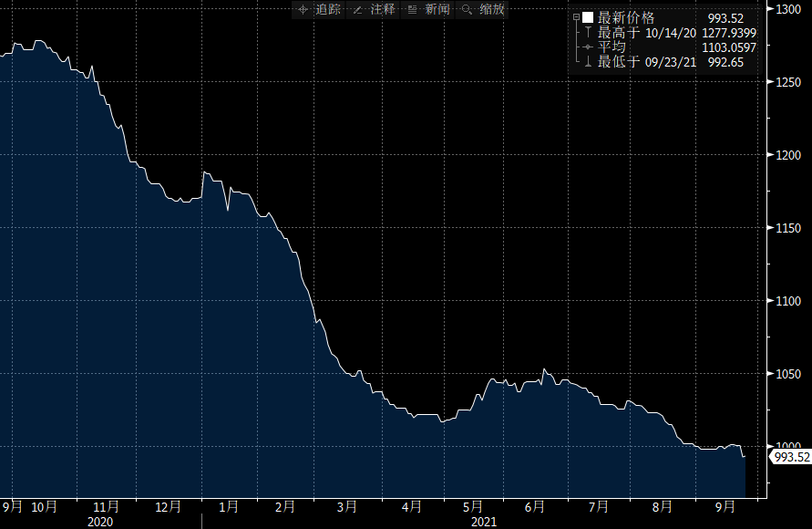The width and height of the screenshot is (812, 529).
Task: Click the 993.52 last price tag on axis
Action: pyautogui.click(x=791, y=457)
